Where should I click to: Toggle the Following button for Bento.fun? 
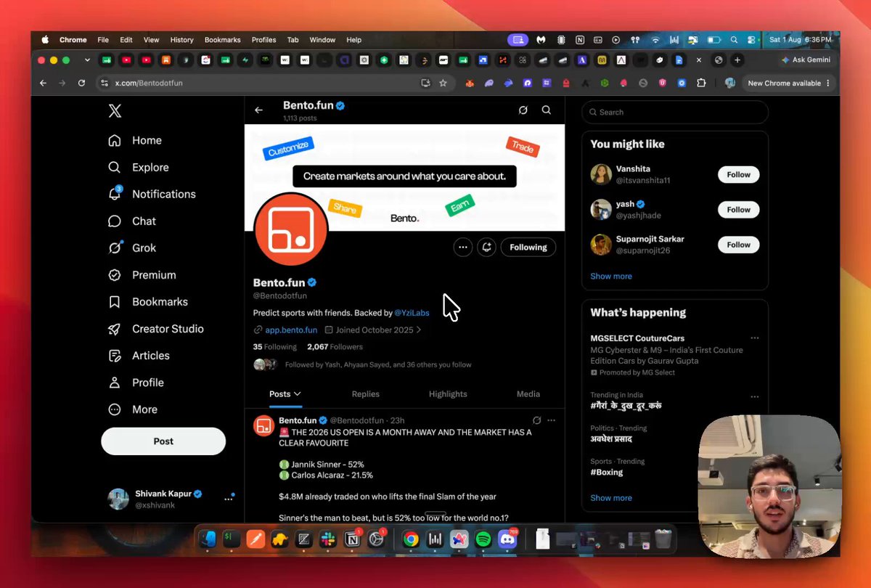click(x=528, y=248)
